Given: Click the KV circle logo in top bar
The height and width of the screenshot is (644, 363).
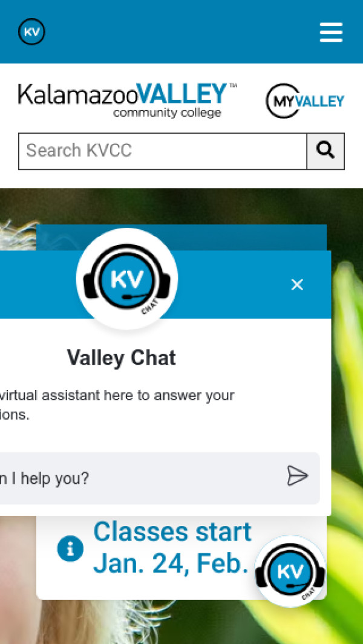Looking at the screenshot, I should [x=31, y=31].
